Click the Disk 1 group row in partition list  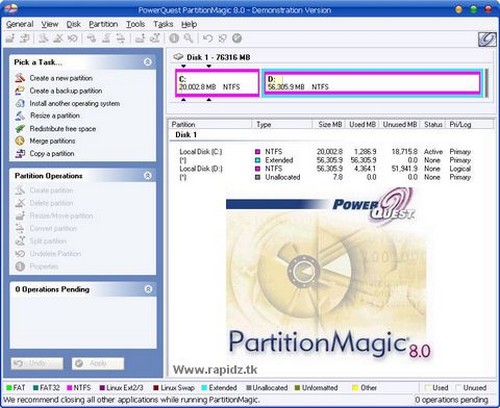click(186, 135)
